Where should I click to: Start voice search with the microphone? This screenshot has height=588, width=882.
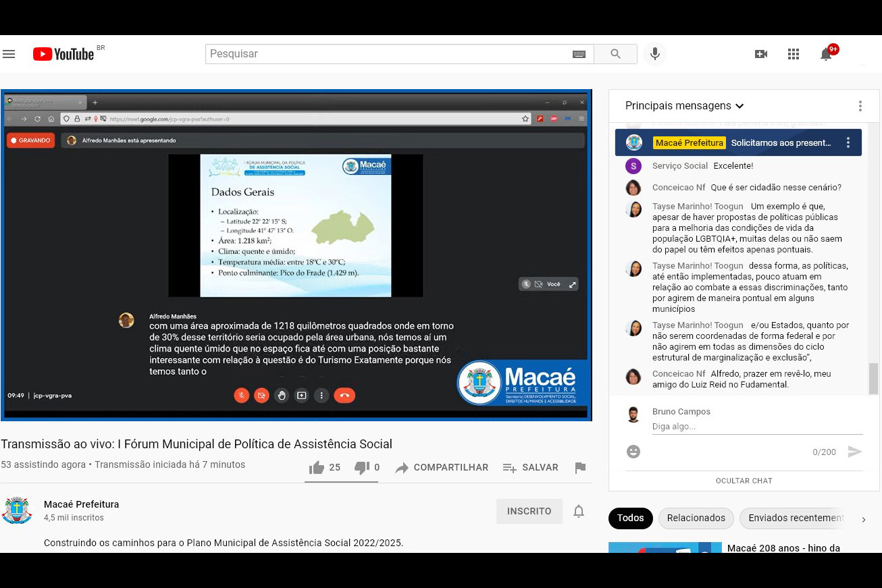coord(654,54)
